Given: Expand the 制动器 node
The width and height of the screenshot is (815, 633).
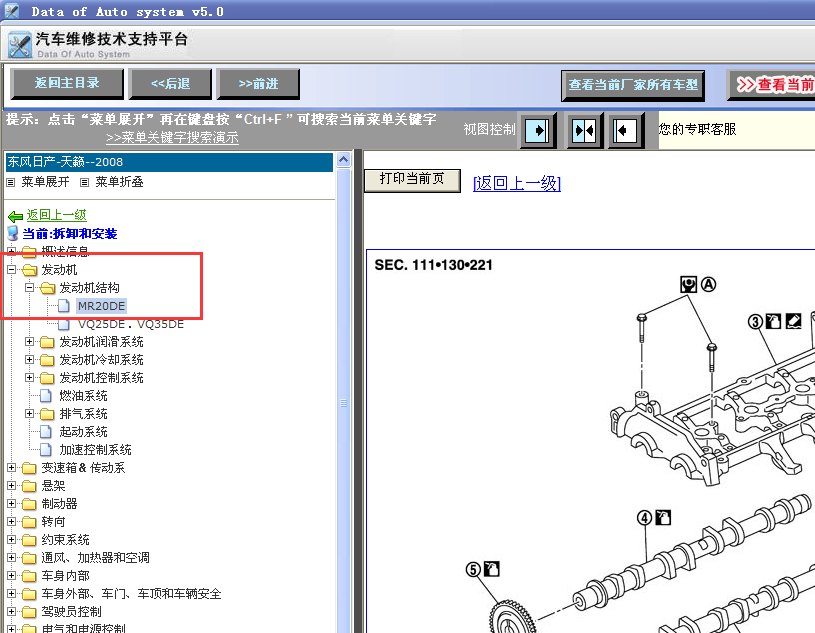Looking at the screenshot, I should click(x=11, y=504).
